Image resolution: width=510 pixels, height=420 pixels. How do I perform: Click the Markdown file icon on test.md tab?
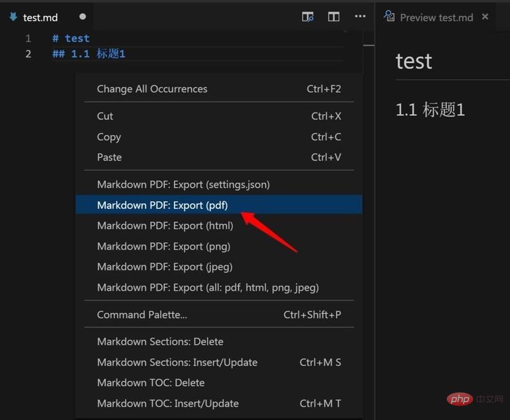13,17
